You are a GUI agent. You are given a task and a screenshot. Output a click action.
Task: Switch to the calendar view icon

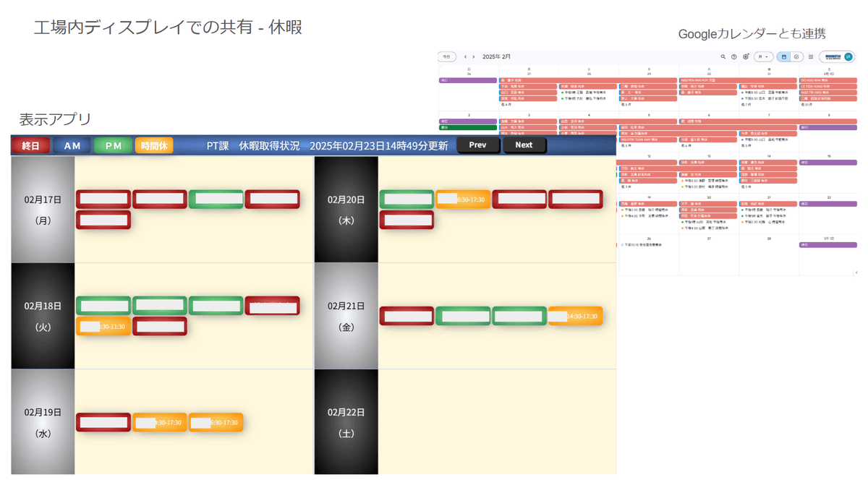784,56
